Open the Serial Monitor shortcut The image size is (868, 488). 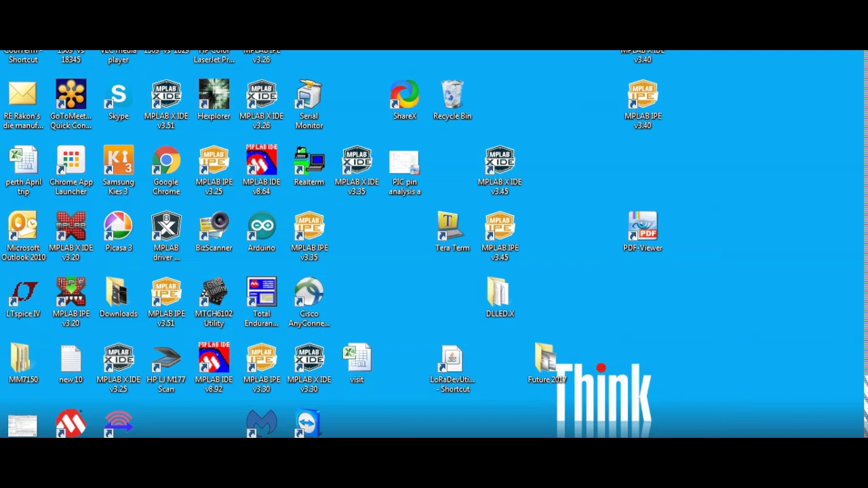tap(309, 105)
